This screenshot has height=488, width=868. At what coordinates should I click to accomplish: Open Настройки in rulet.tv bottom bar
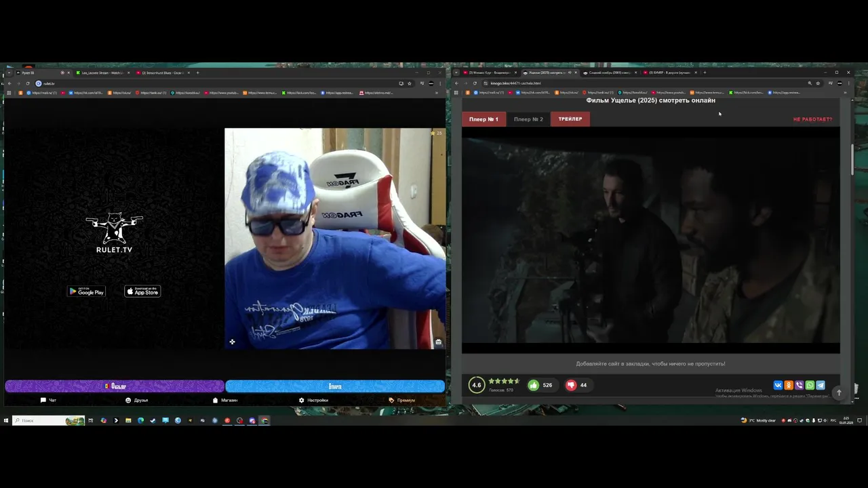(313, 400)
